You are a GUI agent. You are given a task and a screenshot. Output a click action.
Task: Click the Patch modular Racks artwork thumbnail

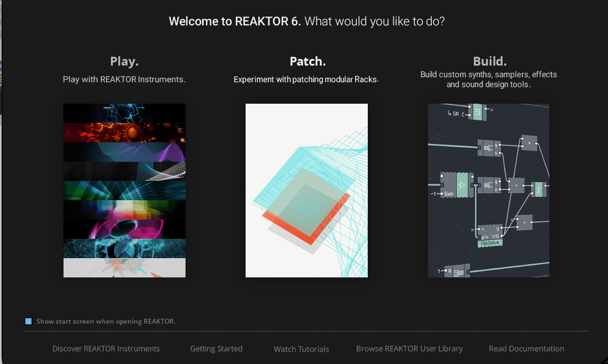coord(306,190)
